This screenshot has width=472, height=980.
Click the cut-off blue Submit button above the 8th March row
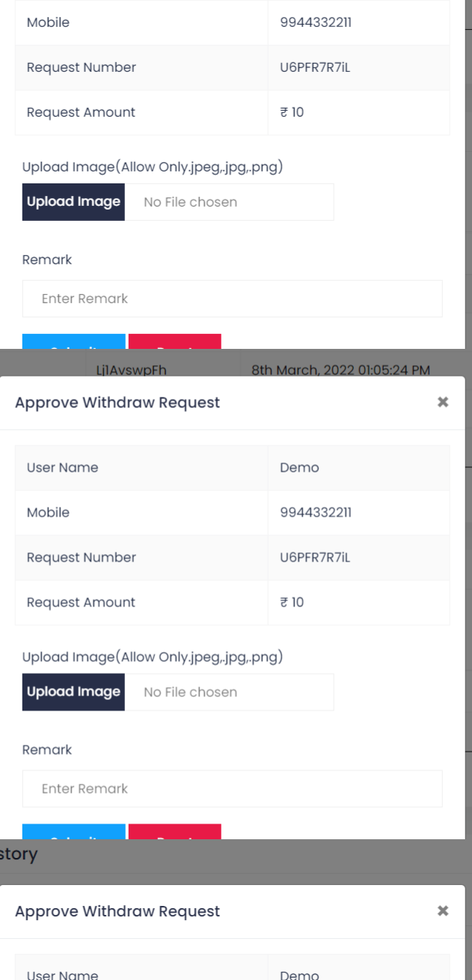[74, 341]
